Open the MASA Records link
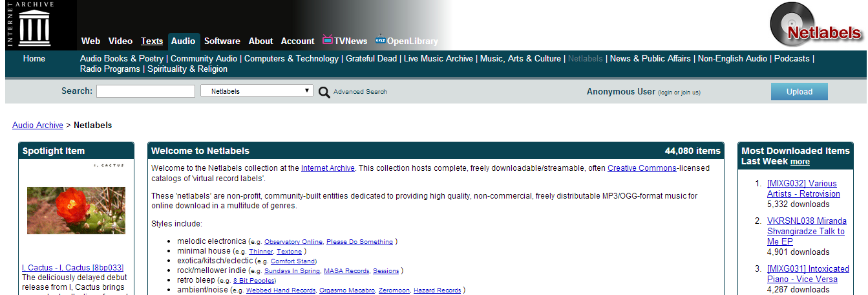Viewport: 868px width, 295px height. [346, 271]
